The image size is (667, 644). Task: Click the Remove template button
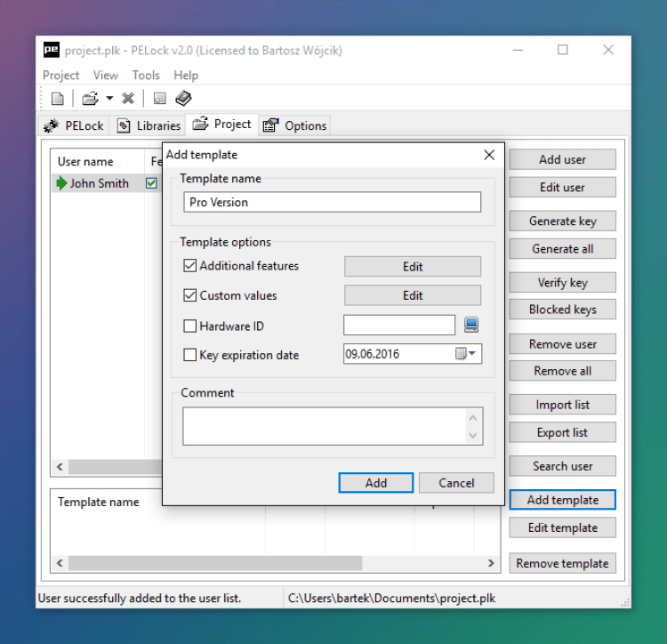click(x=562, y=564)
